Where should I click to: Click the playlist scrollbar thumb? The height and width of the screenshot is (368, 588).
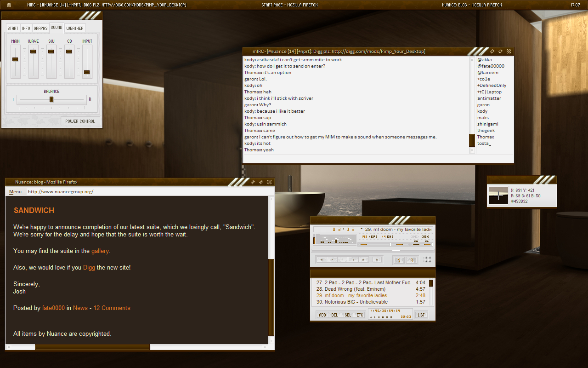point(431,283)
